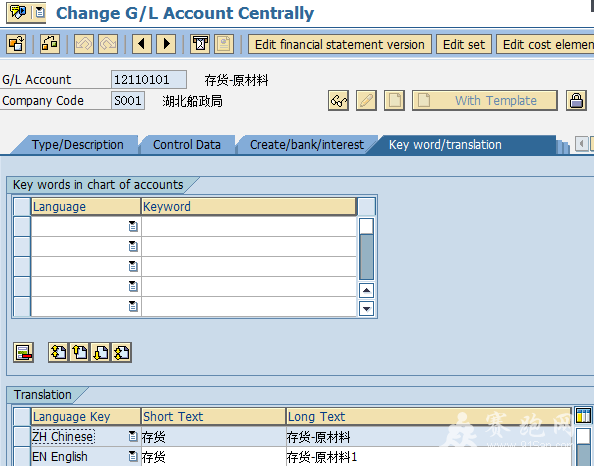Click the Display glasses icon

click(338, 100)
